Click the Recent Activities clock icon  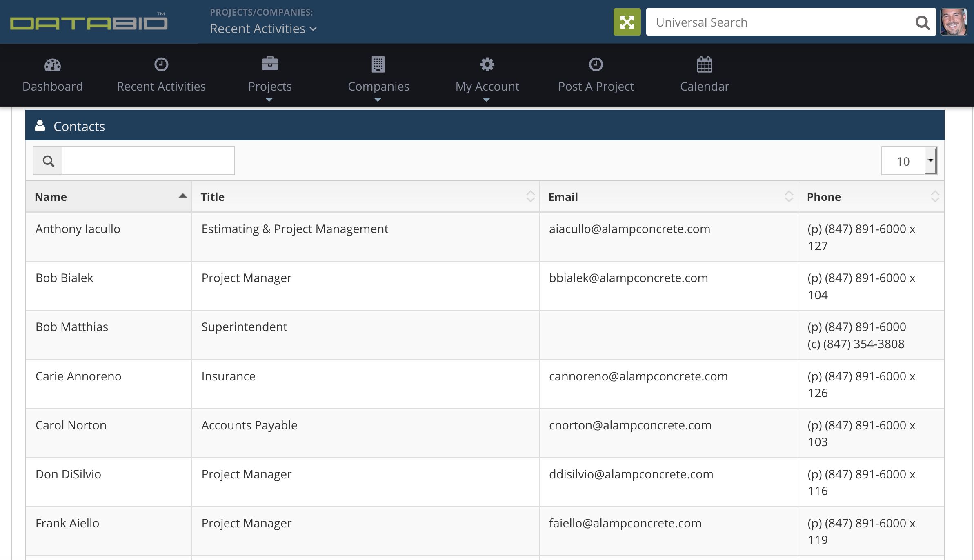coord(161,64)
